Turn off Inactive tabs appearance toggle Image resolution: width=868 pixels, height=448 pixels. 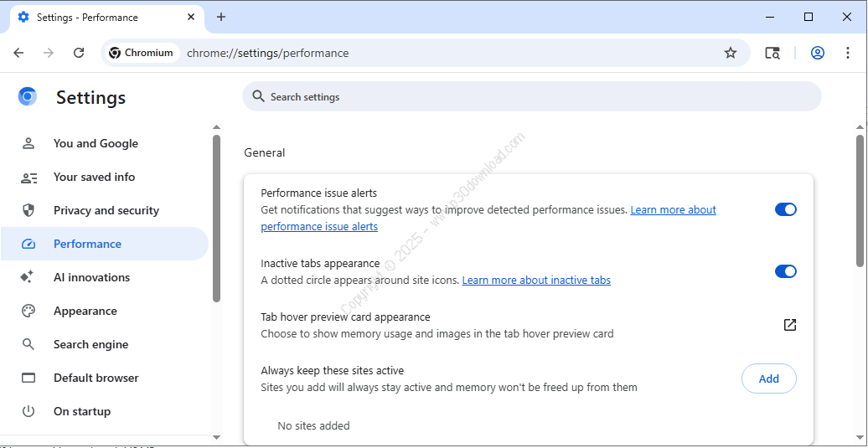pos(785,271)
